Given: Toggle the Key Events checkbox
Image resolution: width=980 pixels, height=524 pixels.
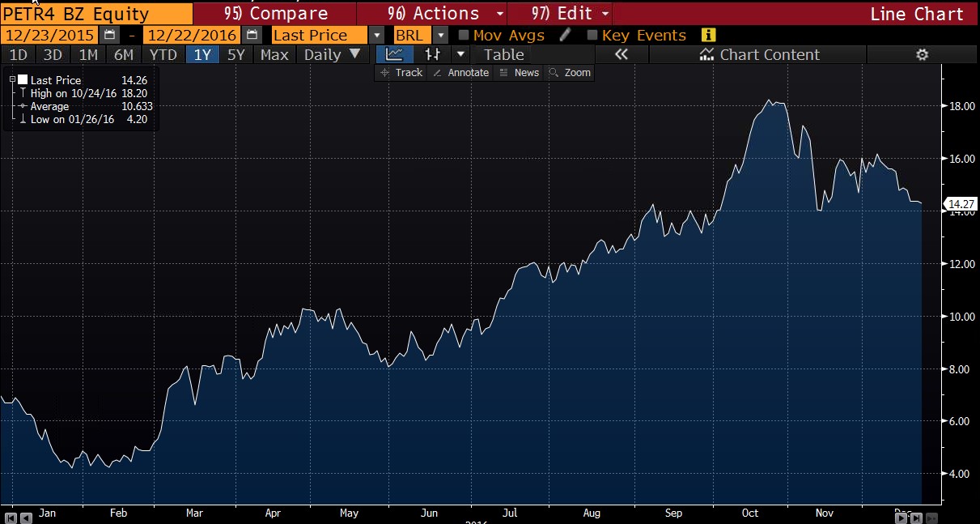Looking at the screenshot, I should (x=592, y=35).
